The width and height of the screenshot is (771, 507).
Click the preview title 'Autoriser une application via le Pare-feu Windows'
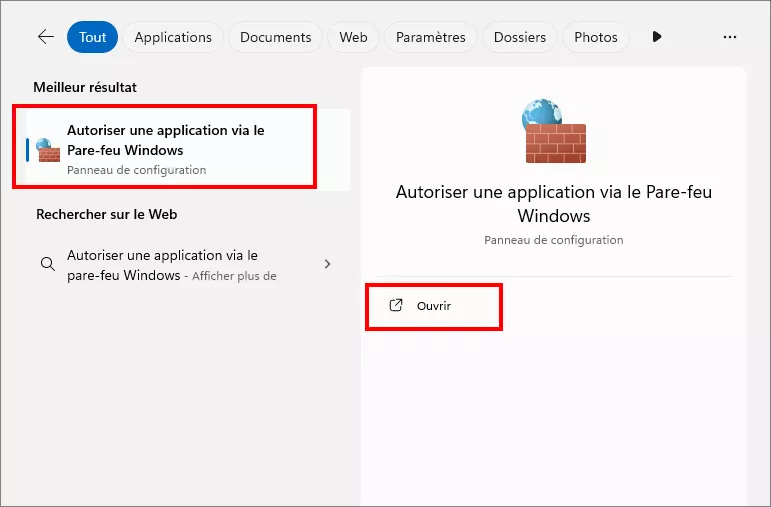(554, 204)
